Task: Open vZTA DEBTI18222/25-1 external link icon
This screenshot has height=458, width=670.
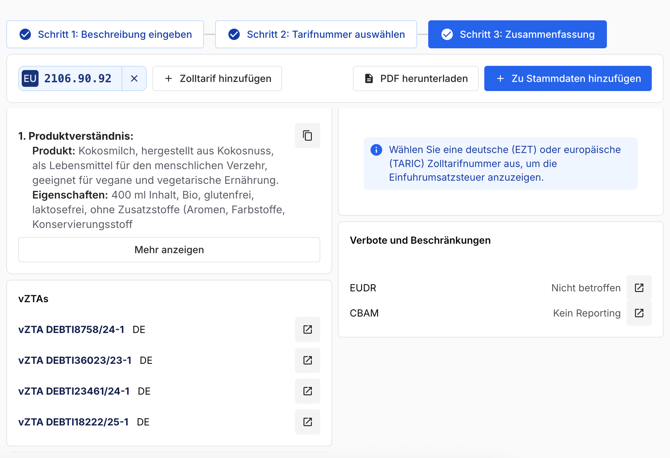Action: click(307, 422)
